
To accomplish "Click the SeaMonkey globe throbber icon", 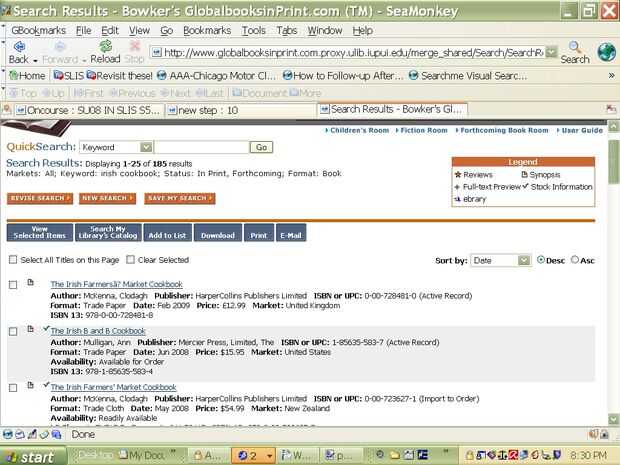I will pyautogui.click(x=606, y=52).
